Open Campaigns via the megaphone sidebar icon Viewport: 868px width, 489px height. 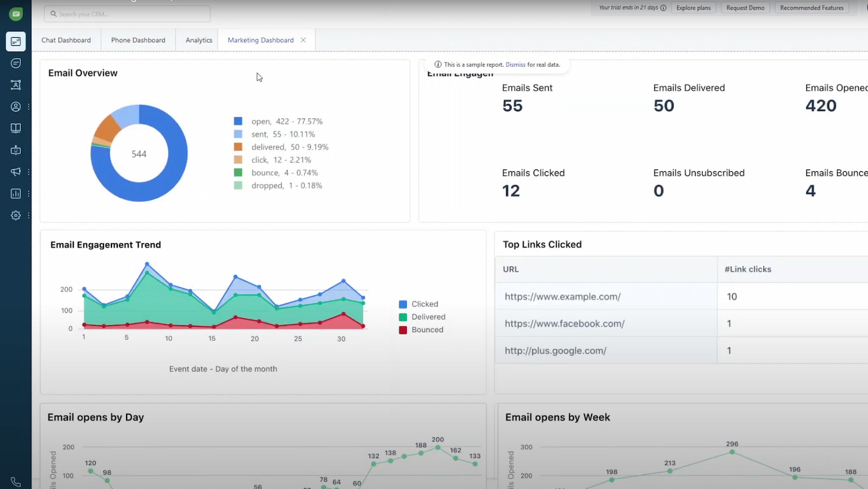pyautogui.click(x=16, y=171)
